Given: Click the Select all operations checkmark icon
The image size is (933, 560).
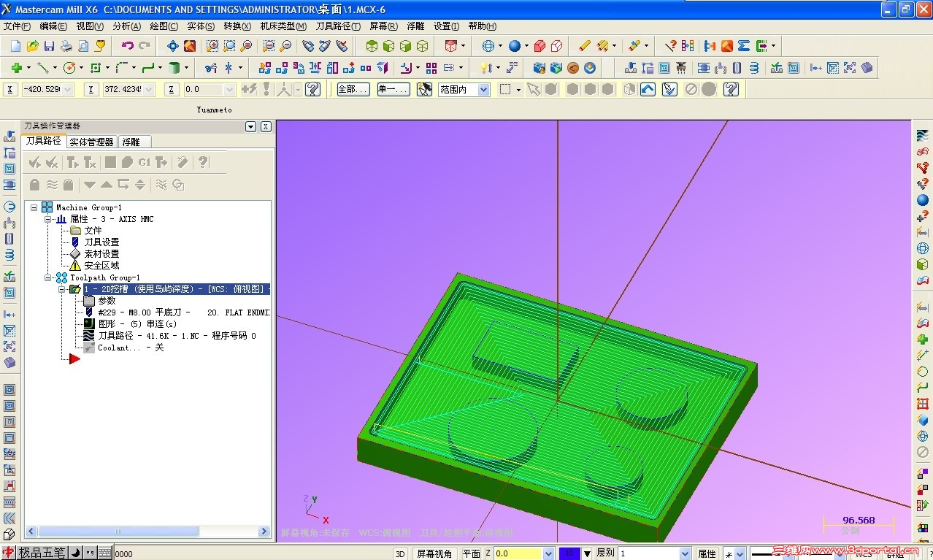Looking at the screenshot, I should 34,162.
